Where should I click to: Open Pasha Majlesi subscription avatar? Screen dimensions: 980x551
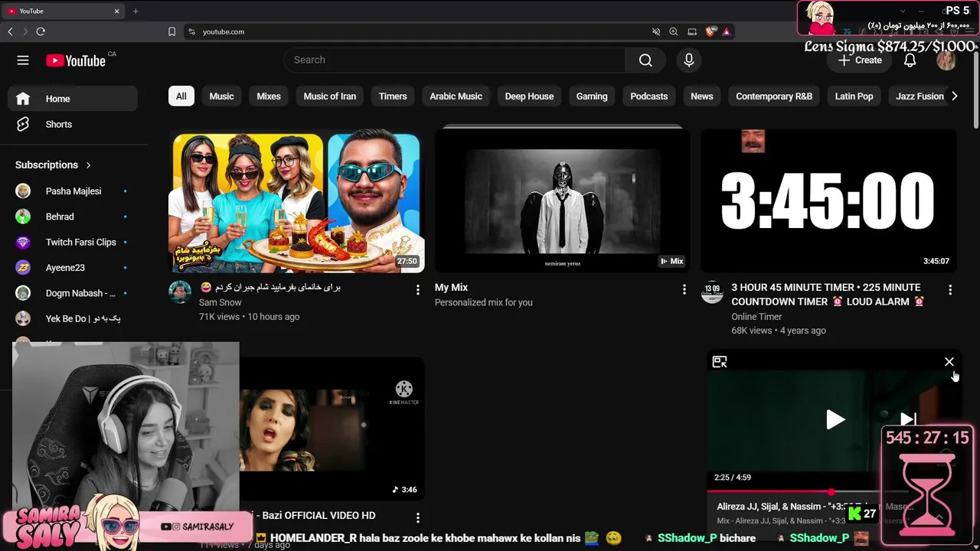click(23, 191)
